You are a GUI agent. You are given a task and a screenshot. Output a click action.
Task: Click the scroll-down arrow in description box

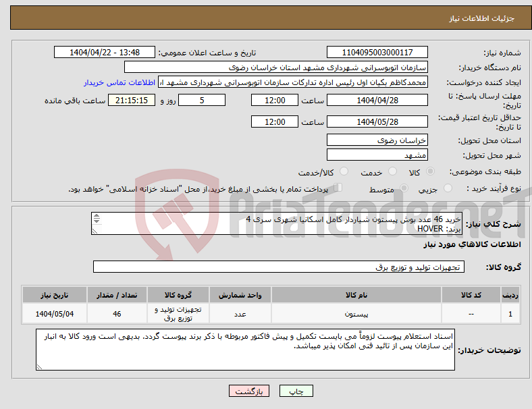tap(97, 221)
